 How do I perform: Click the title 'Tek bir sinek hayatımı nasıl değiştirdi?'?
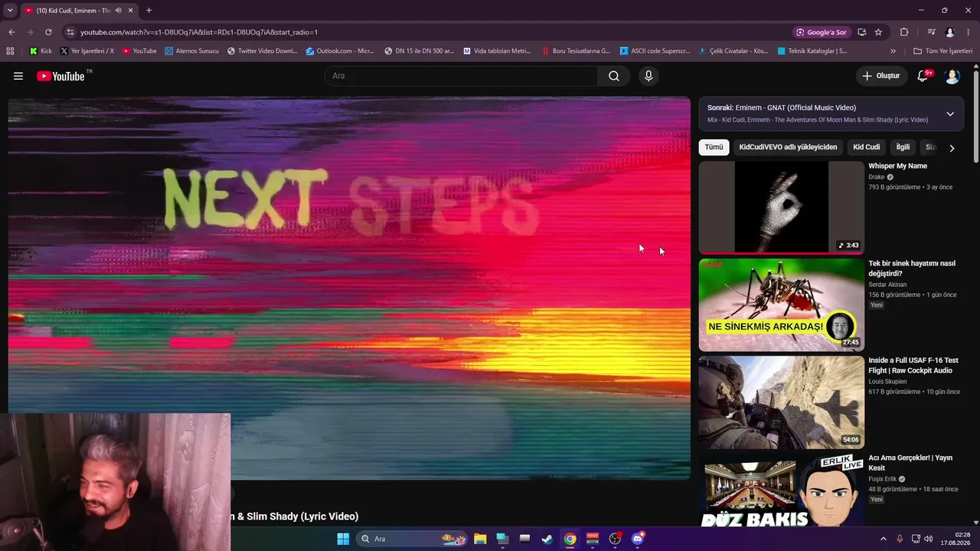[912, 269]
